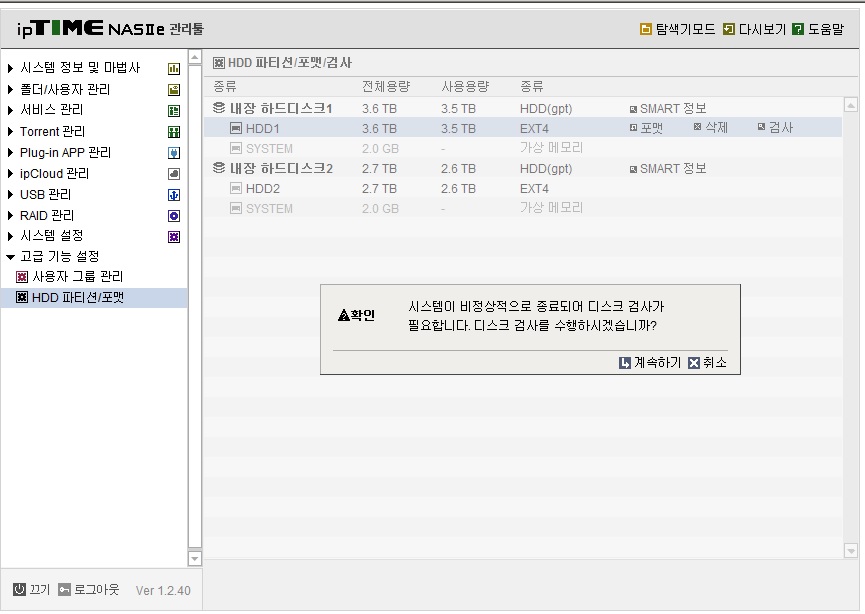Expand the 폴더/사용자 관리 menu arrow

(10, 89)
